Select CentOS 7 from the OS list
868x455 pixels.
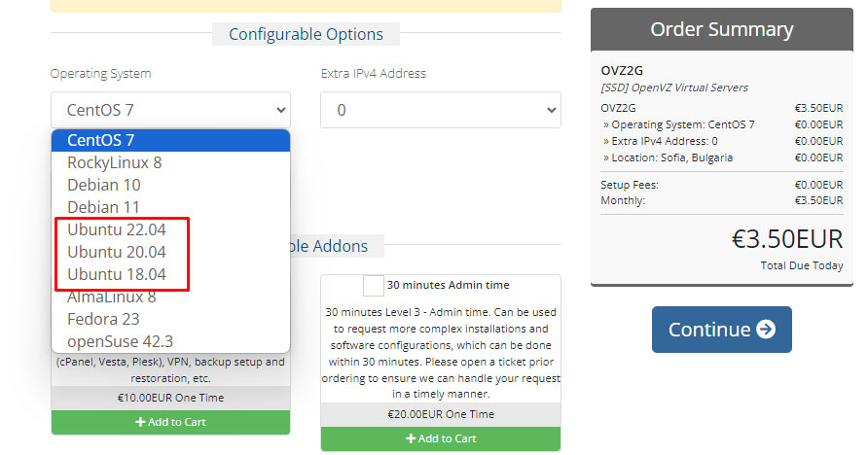(x=170, y=140)
